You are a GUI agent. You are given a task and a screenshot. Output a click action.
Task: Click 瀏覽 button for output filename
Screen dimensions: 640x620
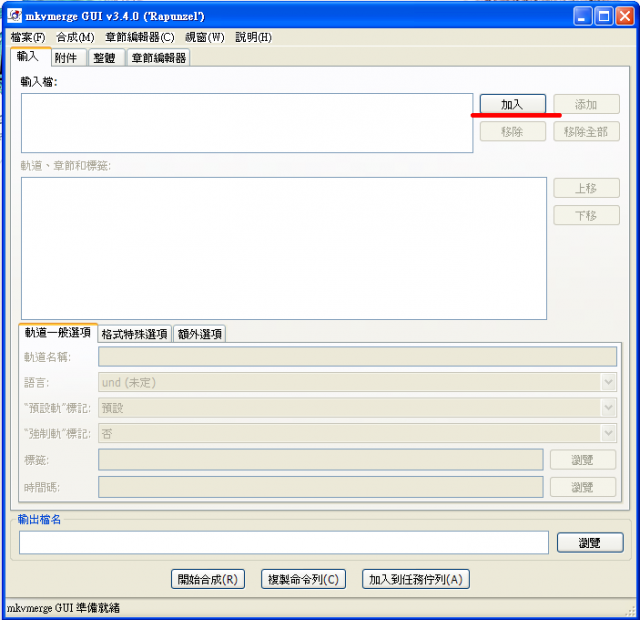pos(590,542)
